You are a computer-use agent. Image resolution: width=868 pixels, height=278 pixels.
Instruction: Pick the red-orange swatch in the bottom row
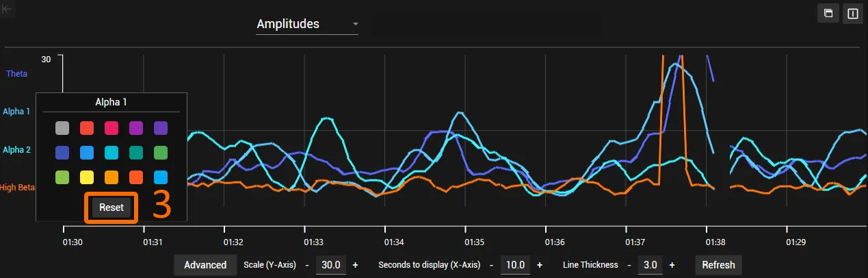(x=136, y=177)
